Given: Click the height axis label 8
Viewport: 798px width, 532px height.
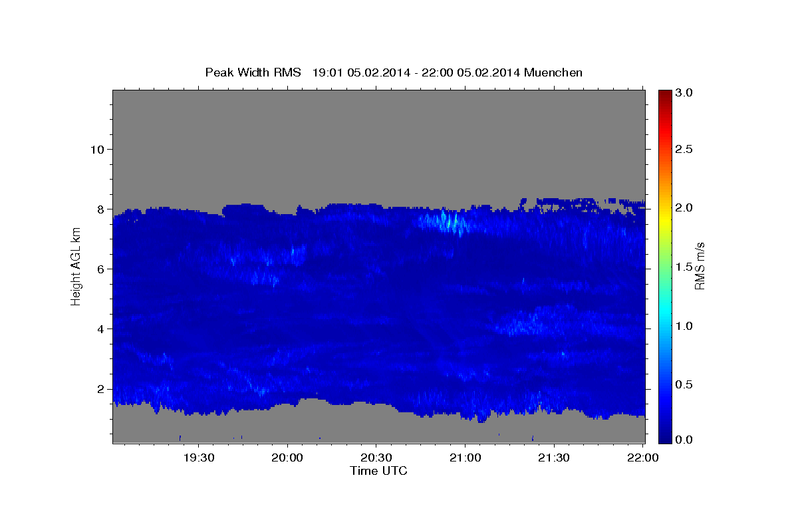Looking at the screenshot, I should (100, 209).
